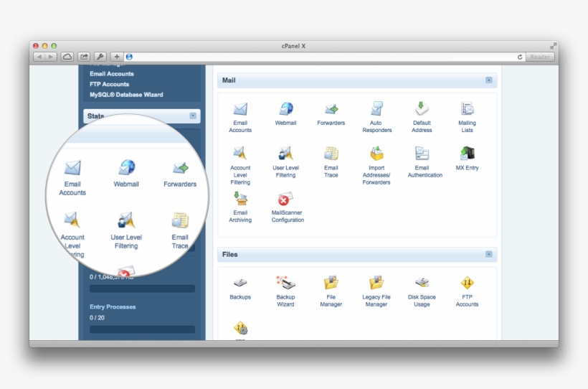Click the '0 / 20' value
Screen dimensions: 588x389
pyautogui.click(x=97, y=318)
